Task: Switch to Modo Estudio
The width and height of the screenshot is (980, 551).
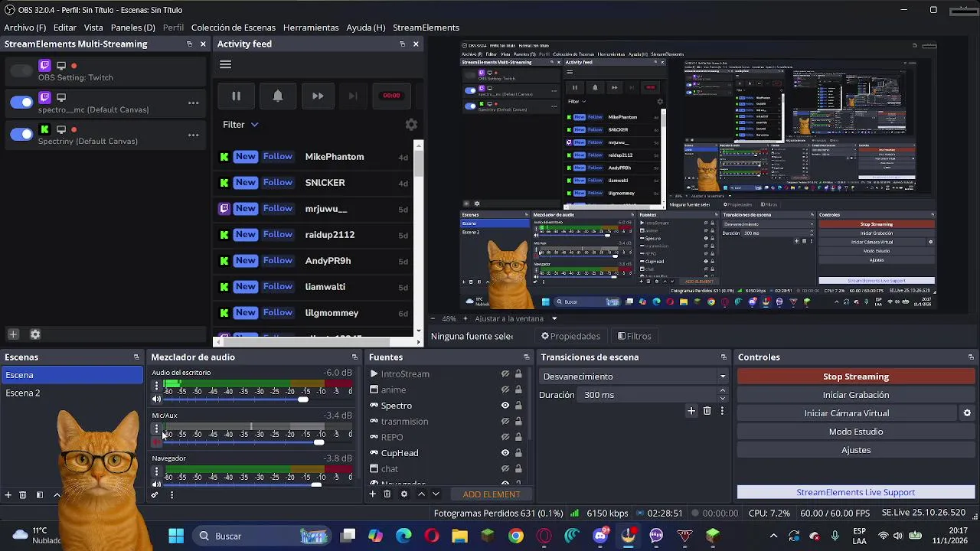Action: click(x=856, y=432)
